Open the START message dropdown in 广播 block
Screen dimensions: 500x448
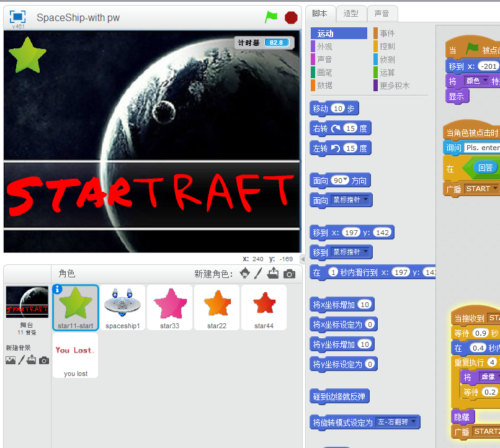tap(481, 189)
